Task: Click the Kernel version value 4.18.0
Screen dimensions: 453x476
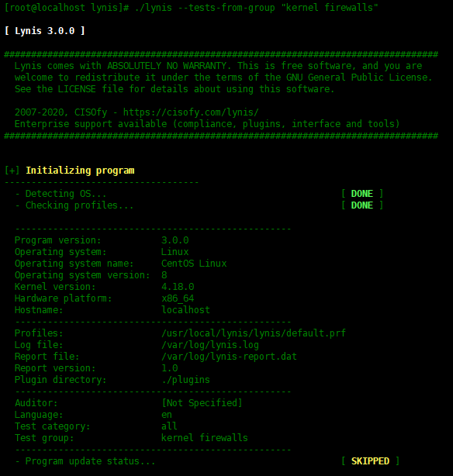Action: (178, 287)
